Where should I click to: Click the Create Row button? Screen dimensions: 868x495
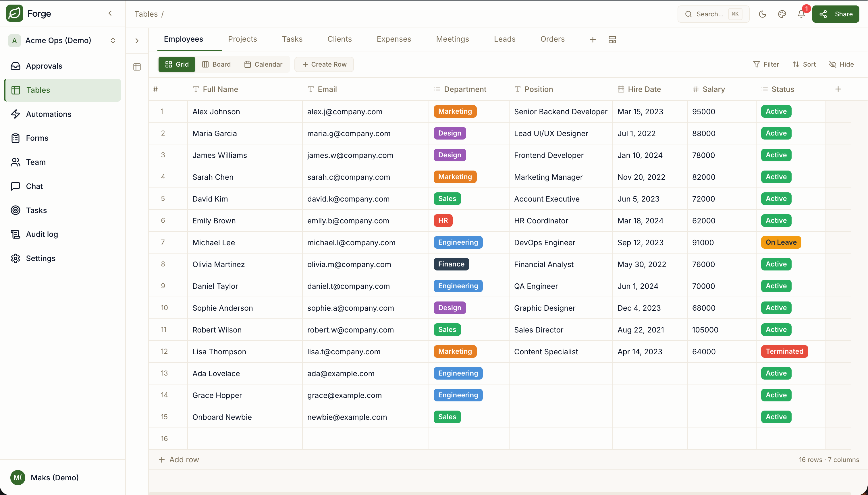point(324,64)
